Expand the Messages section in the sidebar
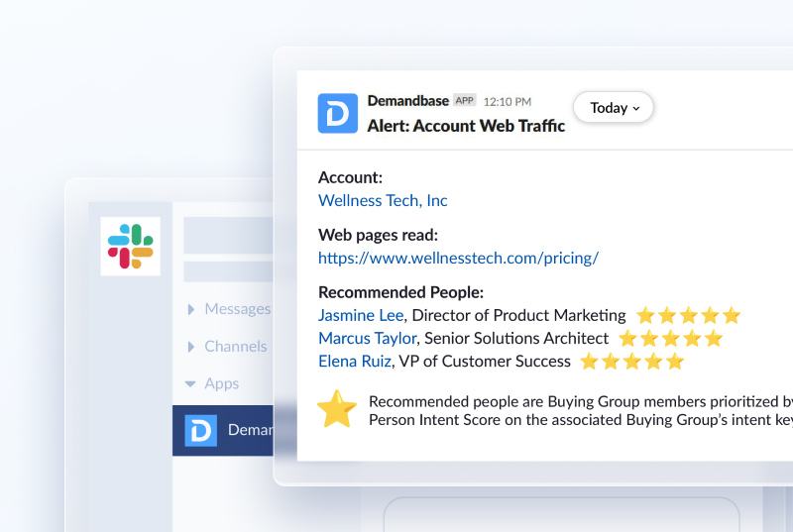793x532 pixels. [229, 309]
